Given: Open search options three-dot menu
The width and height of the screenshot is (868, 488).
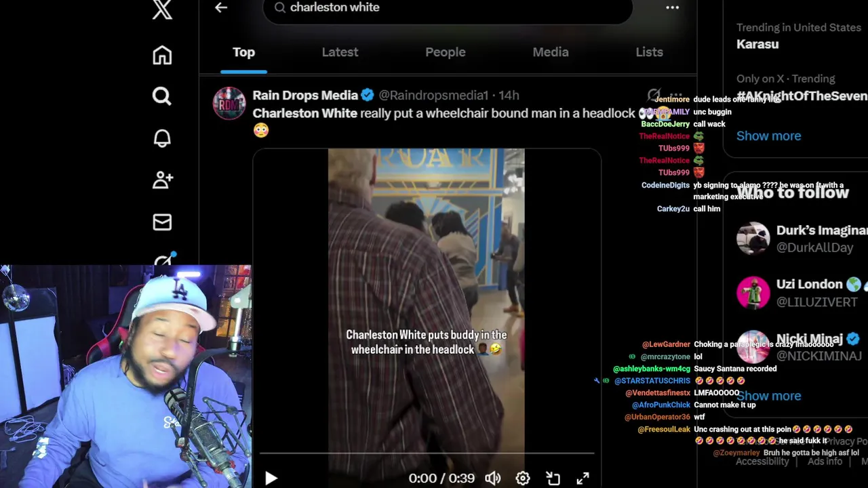Looking at the screenshot, I should pos(672,7).
